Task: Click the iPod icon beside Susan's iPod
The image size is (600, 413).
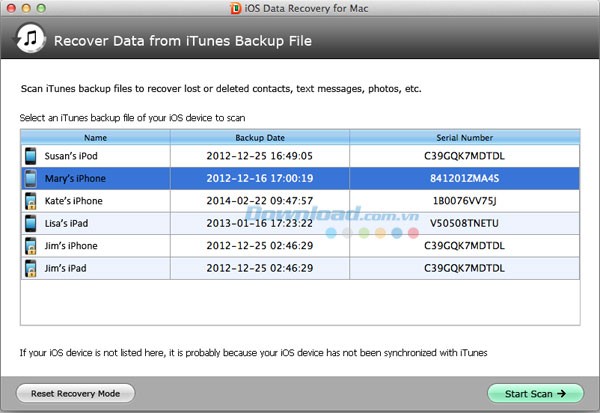Action: (30, 156)
